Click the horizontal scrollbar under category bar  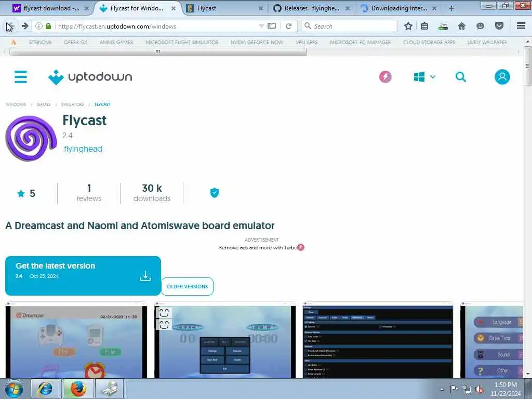[158, 51]
